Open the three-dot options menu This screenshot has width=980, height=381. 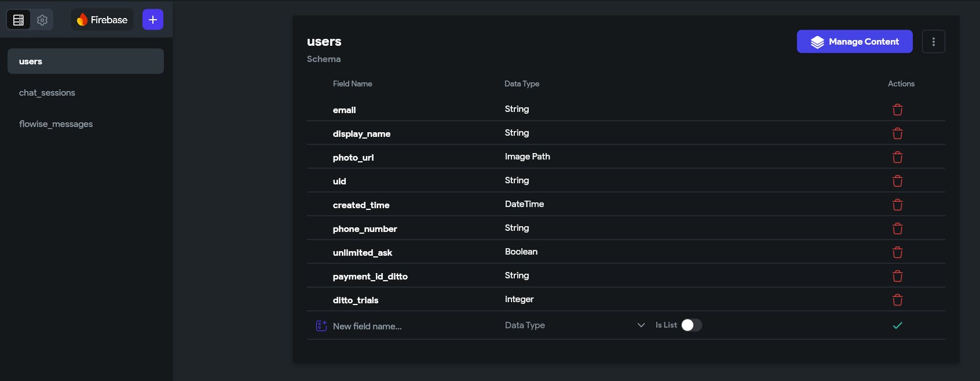pos(933,42)
